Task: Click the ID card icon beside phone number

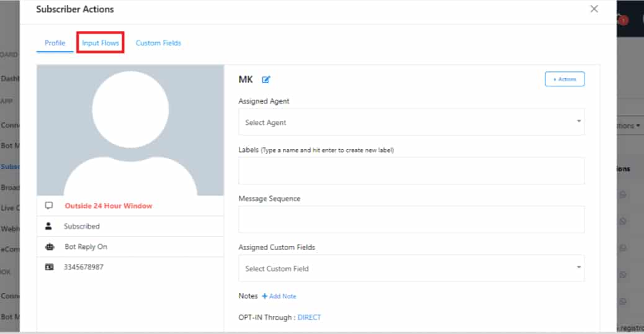Action: click(50, 266)
